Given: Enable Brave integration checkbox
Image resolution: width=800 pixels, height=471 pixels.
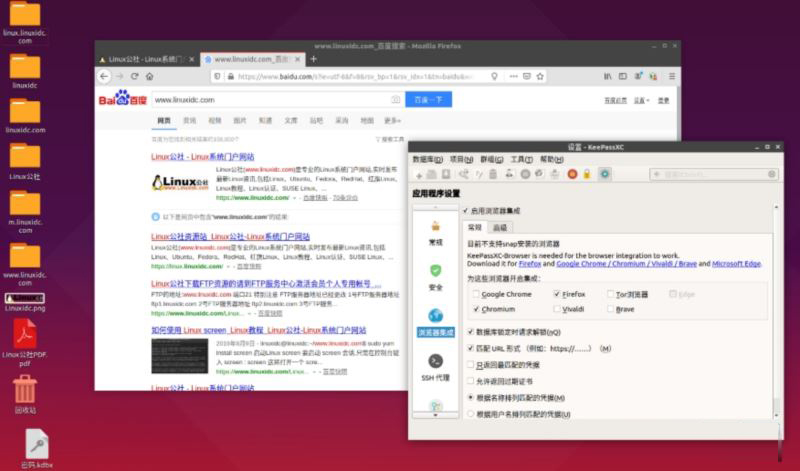Looking at the screenshot, I should (x=610, y=309).
